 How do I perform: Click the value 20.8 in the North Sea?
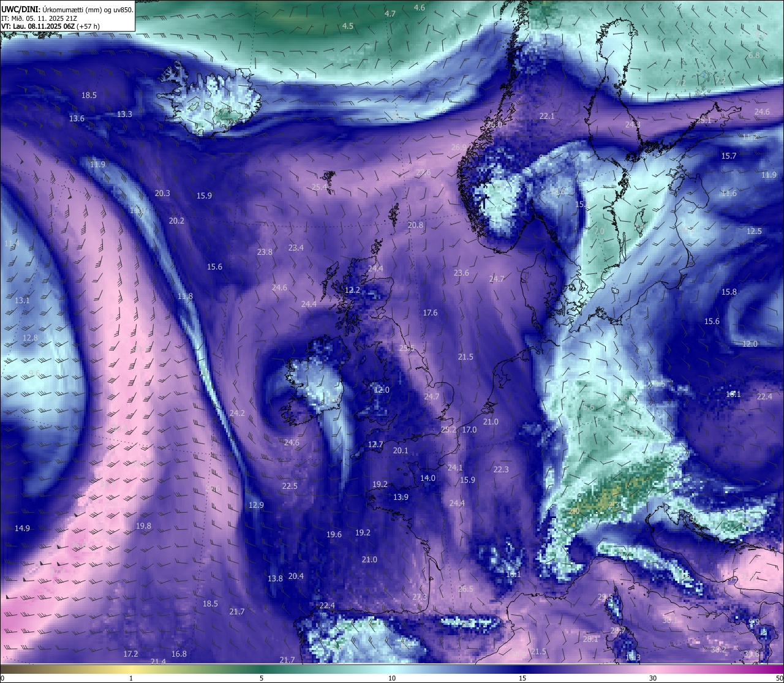[415, 225]
